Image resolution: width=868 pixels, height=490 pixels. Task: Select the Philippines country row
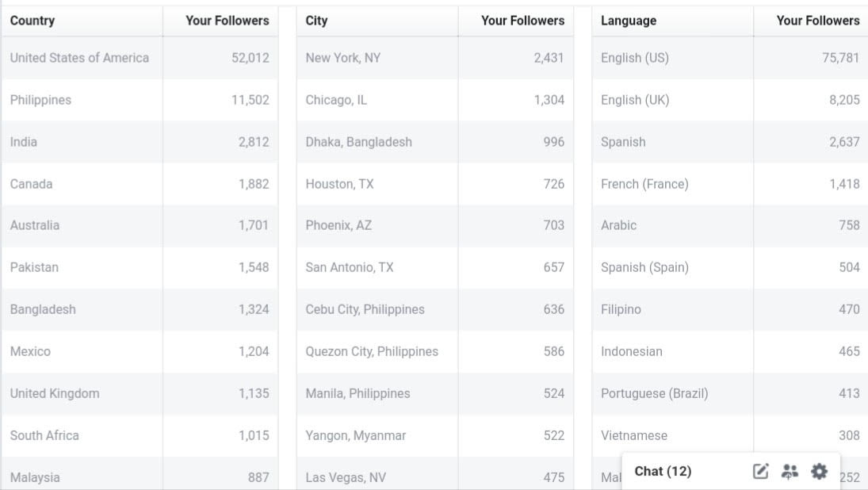(x=40, y=100)
